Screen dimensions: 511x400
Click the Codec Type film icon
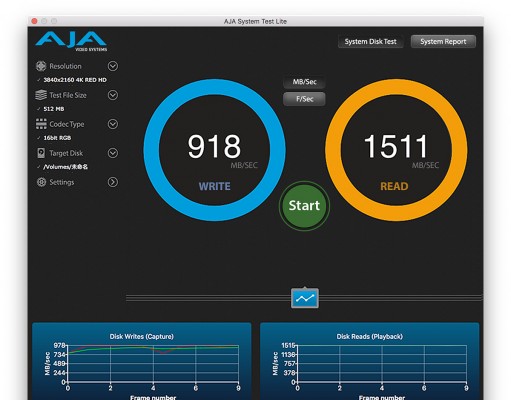pyautogui.click(x=41, y=124)
